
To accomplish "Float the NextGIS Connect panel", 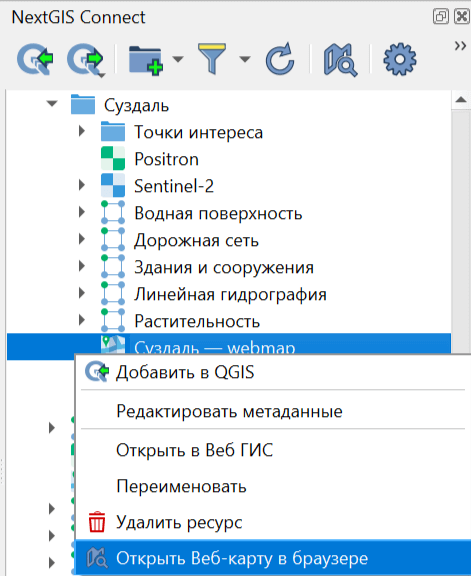I will tap(441, 17).
